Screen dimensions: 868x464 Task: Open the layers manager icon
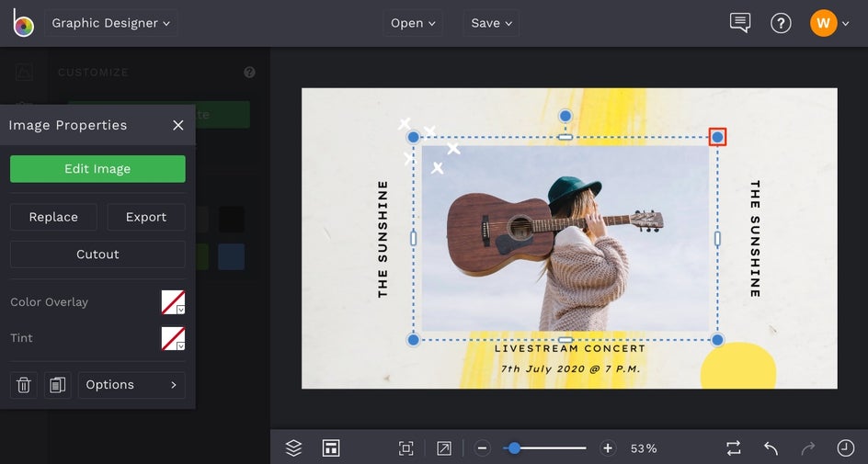[x=293, y=448]
